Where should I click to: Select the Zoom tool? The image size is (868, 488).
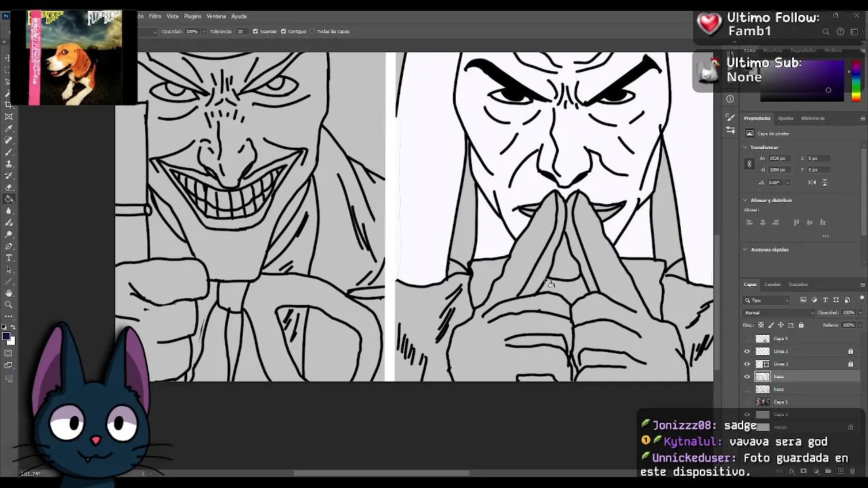(9, 304)
